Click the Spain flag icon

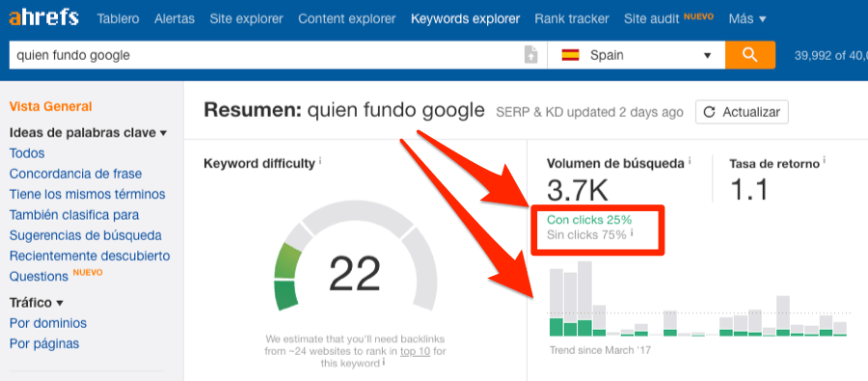click(x=570, y=55)
